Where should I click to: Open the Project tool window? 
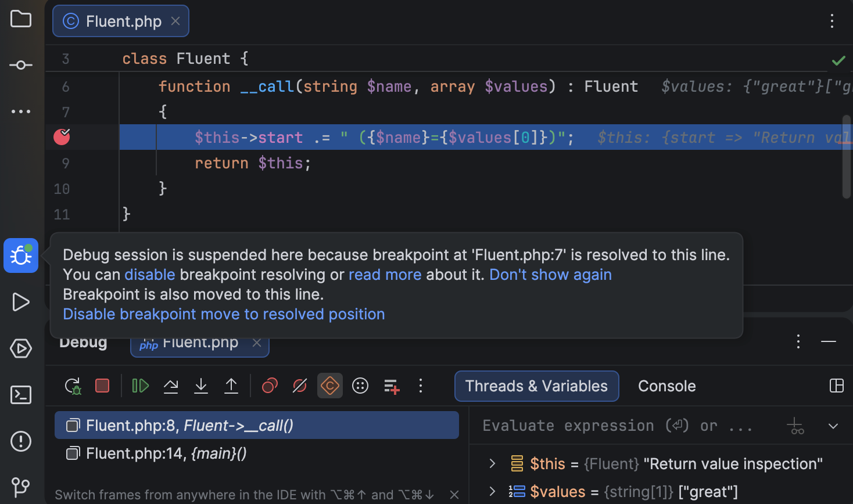21,19
